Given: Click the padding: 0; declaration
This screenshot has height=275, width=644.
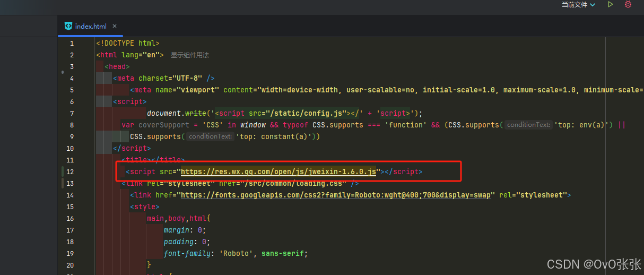Looking at the screenshot, I should tap(187, 242).
